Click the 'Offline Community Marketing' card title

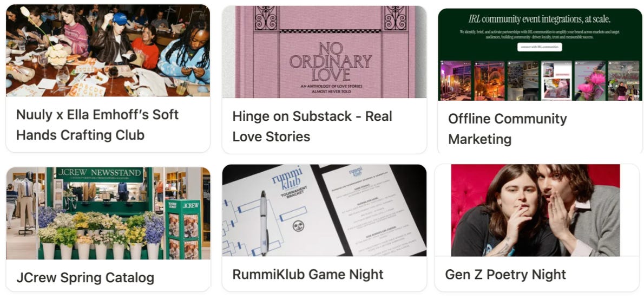coord(507,129)
